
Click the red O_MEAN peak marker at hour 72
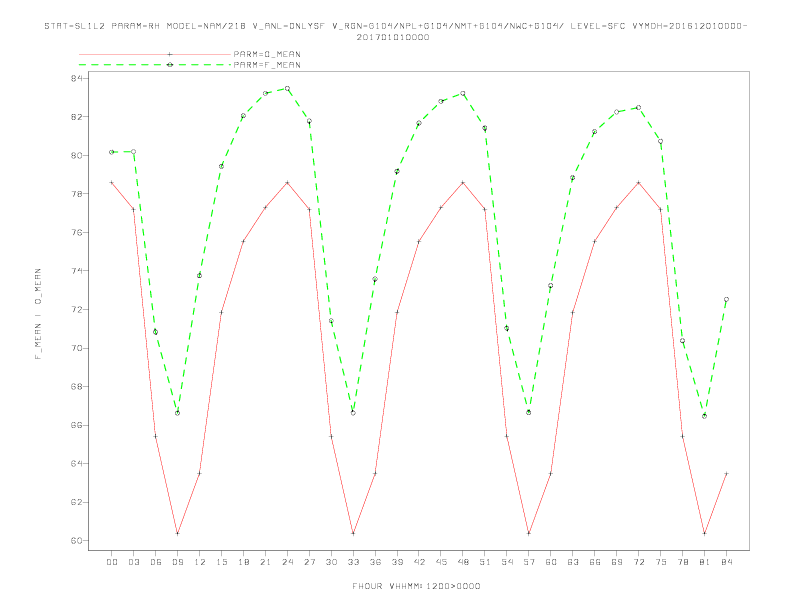(638, 182)
